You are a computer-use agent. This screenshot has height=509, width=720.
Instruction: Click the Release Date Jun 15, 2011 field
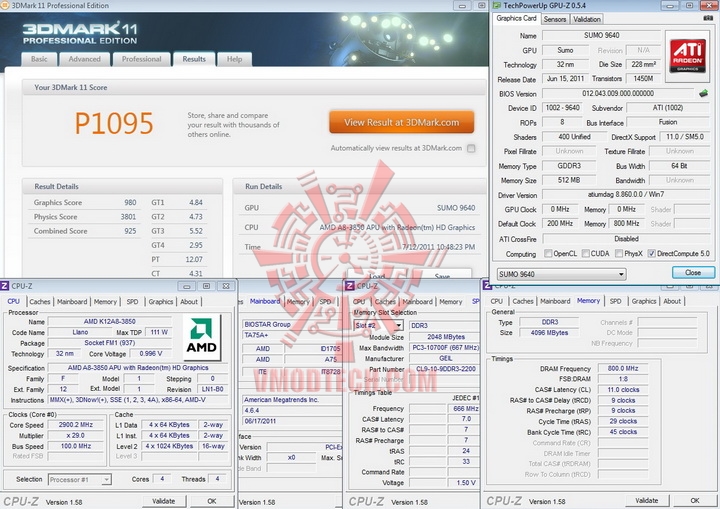tap(565, 79)
